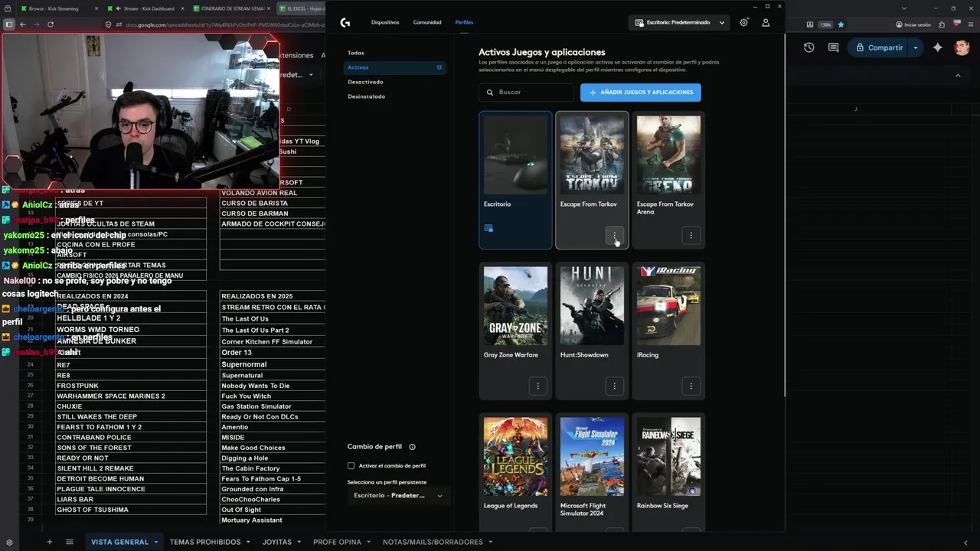Viewport: 980px width, 551px height.
Task: Open version history in Google Sheets
Action: point(809,47)
